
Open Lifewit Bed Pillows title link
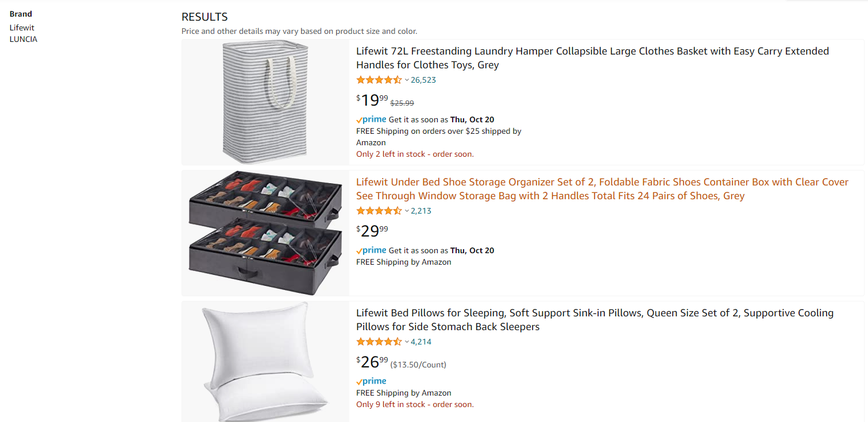pyautogui.click(x=595, y=320)
